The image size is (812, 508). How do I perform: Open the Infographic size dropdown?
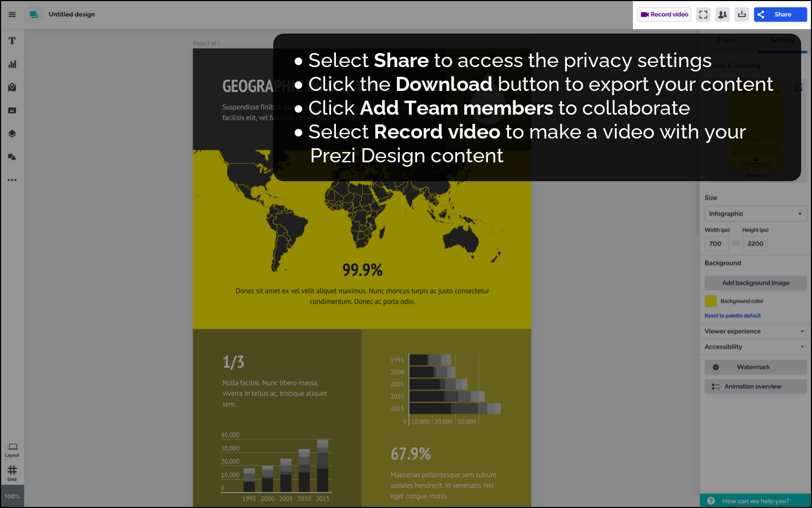pos(755,214)
